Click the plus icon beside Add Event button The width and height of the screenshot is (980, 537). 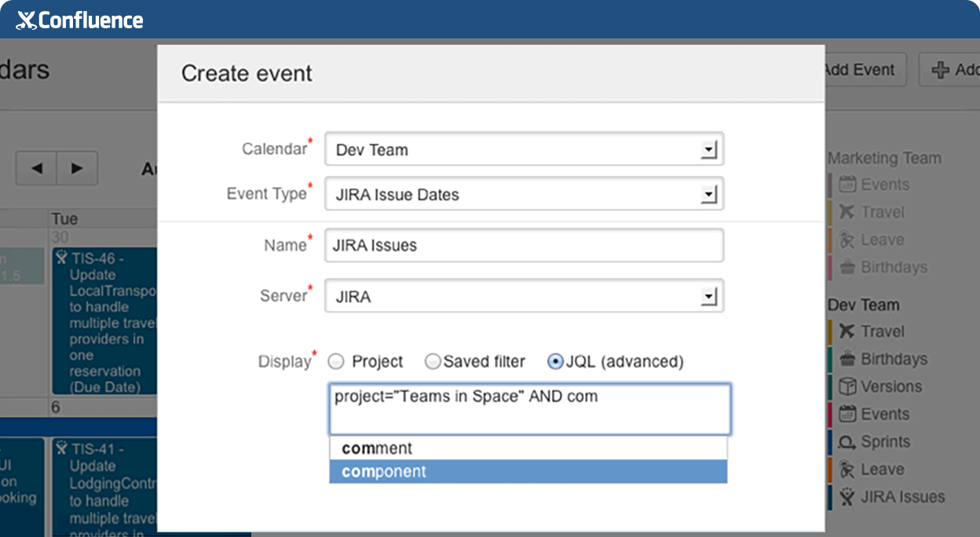(941, 70)
